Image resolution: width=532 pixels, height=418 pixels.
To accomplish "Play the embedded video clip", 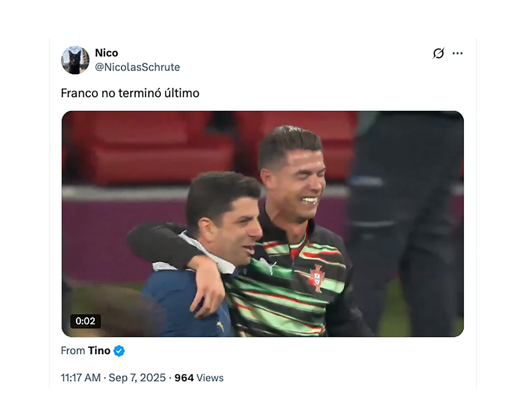I will 262,224.
